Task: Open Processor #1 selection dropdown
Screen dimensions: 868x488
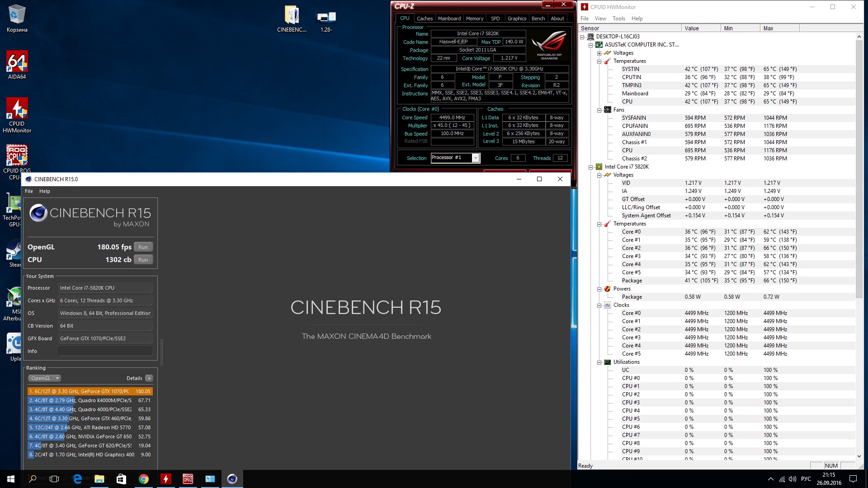Action: pyautogui.click(x=476, y=158)
